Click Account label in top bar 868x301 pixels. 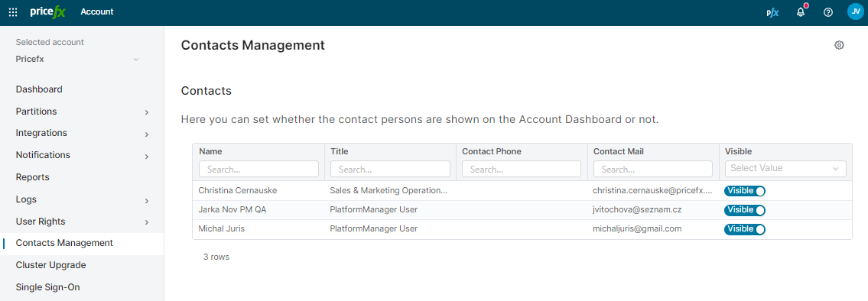click(x=97, y=11)
